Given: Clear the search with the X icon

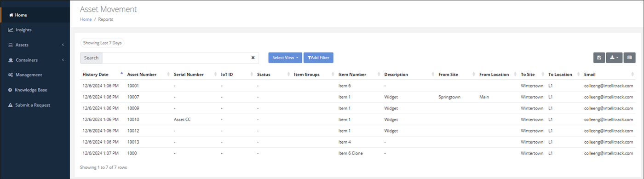Looking at the screenshot, I should tap(253, 58).
